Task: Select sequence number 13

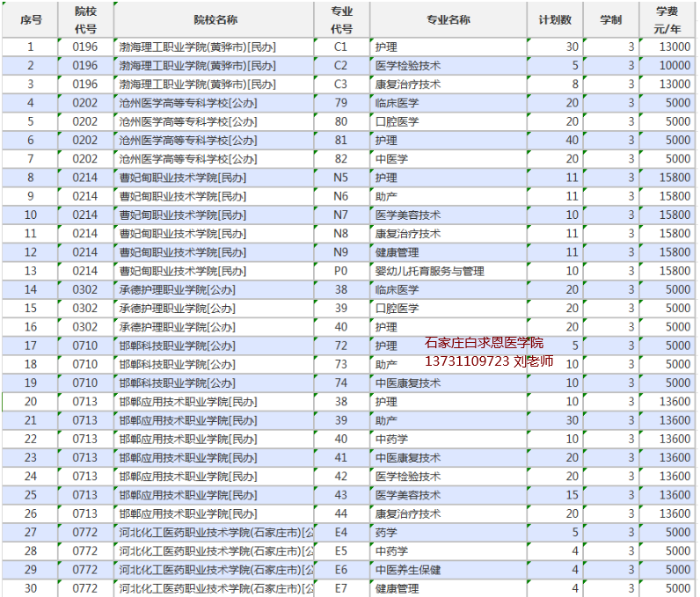Action: click(31, 271)
